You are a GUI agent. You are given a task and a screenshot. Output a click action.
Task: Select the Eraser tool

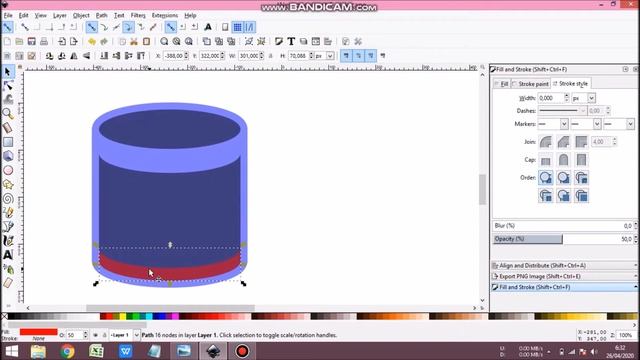click(8, 282)
